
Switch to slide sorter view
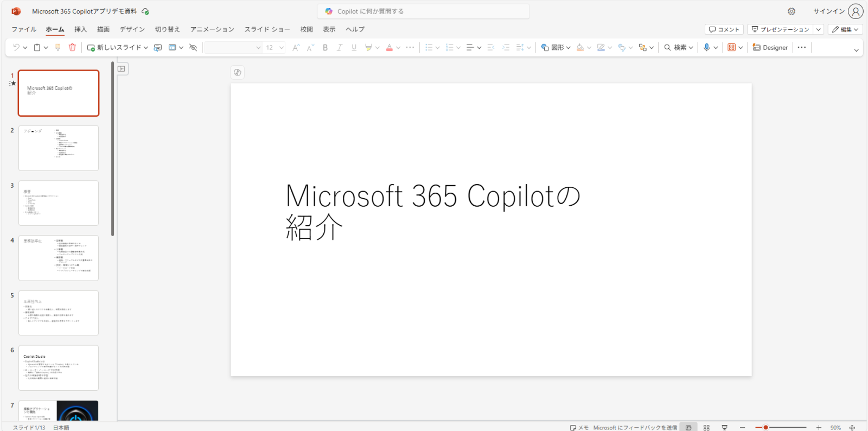706,427
